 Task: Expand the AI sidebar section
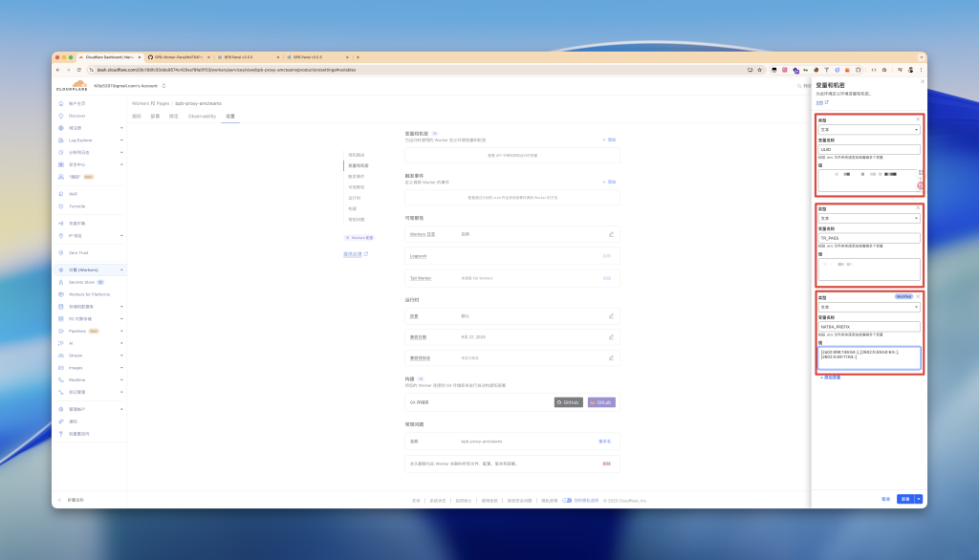coord(121,343)
